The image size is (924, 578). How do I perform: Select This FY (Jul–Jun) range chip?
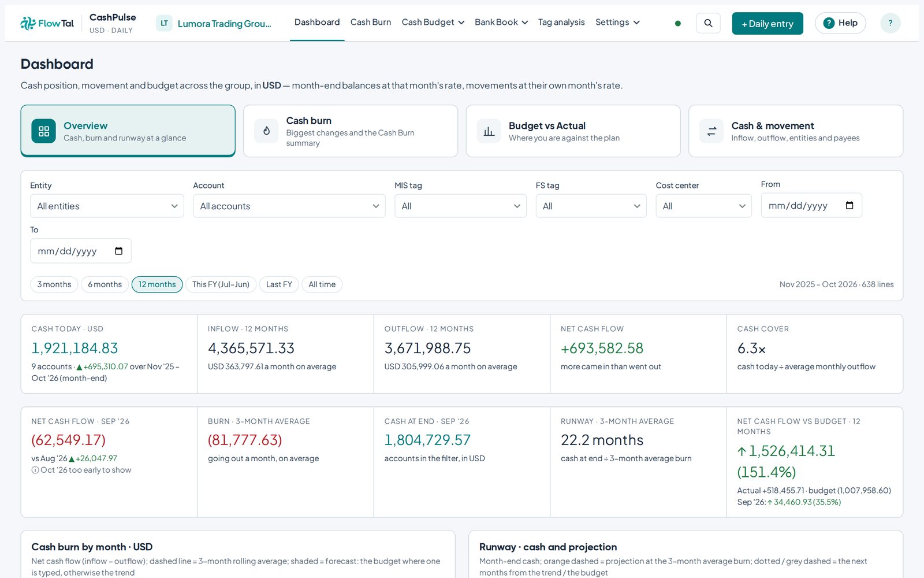pyautogui.click(x=221, y=284)
